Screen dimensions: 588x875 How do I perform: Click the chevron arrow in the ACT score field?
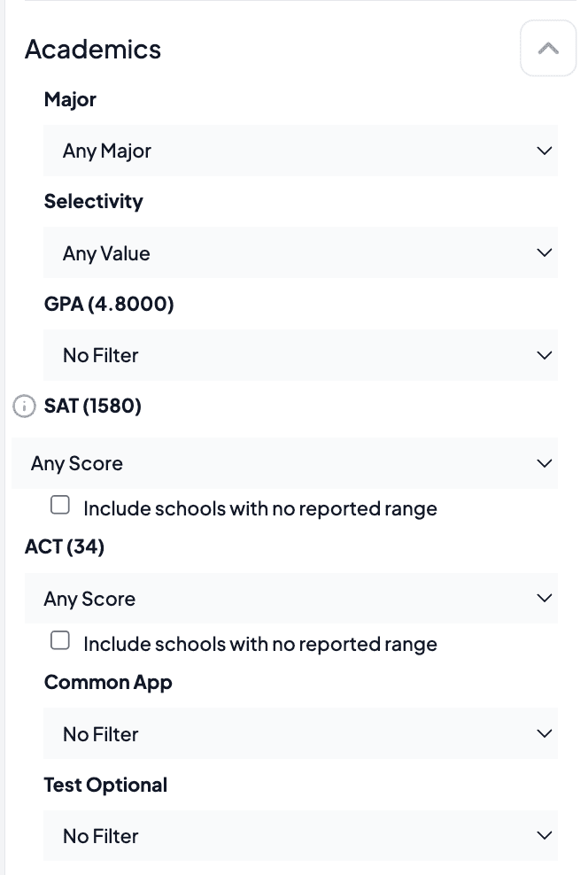click(x=544, y=598)
